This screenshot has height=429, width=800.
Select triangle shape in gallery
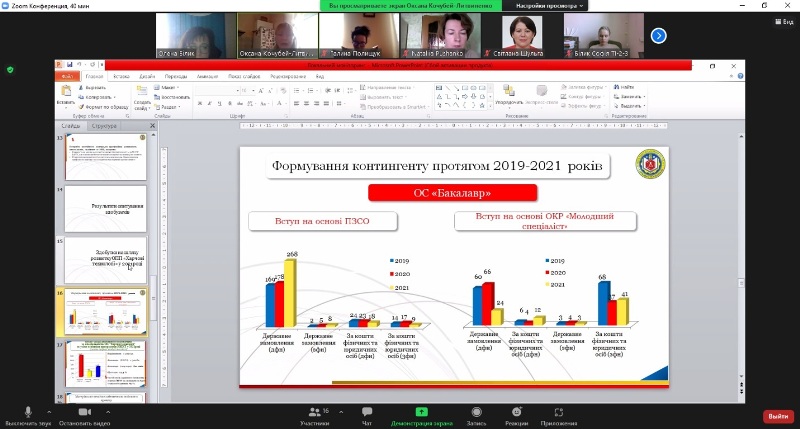[x=439, y=96]
